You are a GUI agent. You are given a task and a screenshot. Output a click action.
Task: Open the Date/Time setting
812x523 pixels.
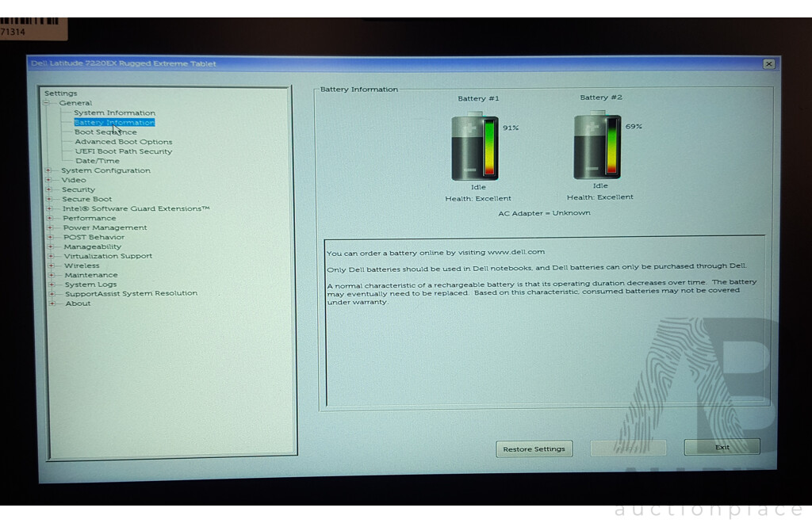tap(98, 161)
